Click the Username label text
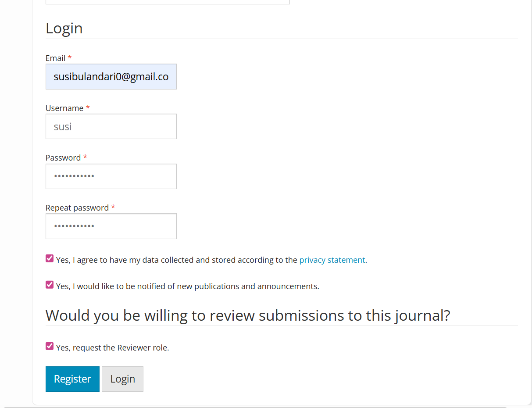Screen dimensions: 532x408 [x=64, y=108]
